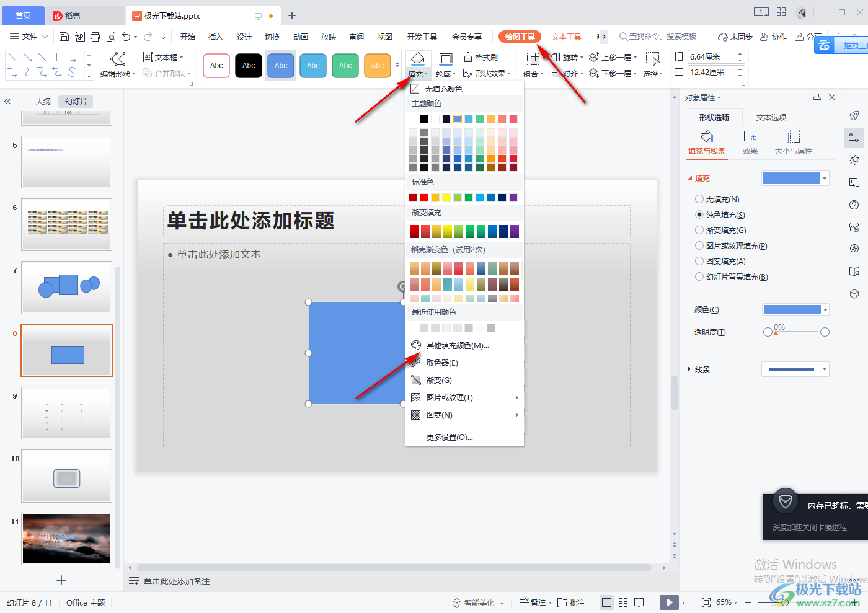Viewport: 868px width, 613px height.
Task: Click the add new slide plus button
Action: 61,580
